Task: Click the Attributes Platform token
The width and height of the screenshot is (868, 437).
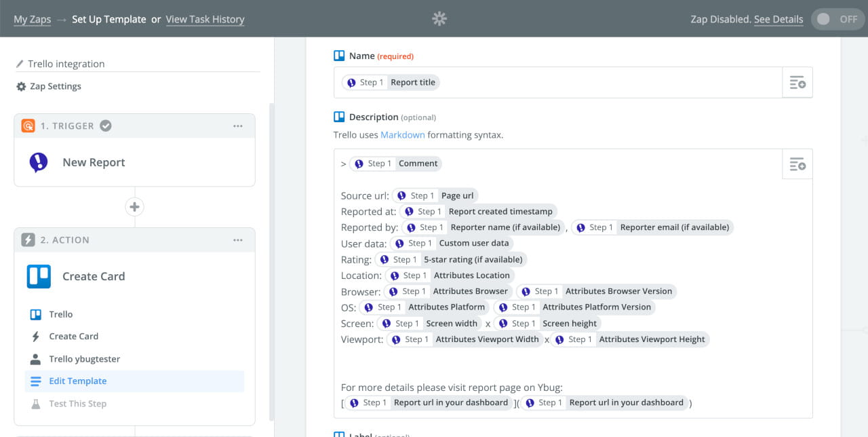Action: click(425, 307)
